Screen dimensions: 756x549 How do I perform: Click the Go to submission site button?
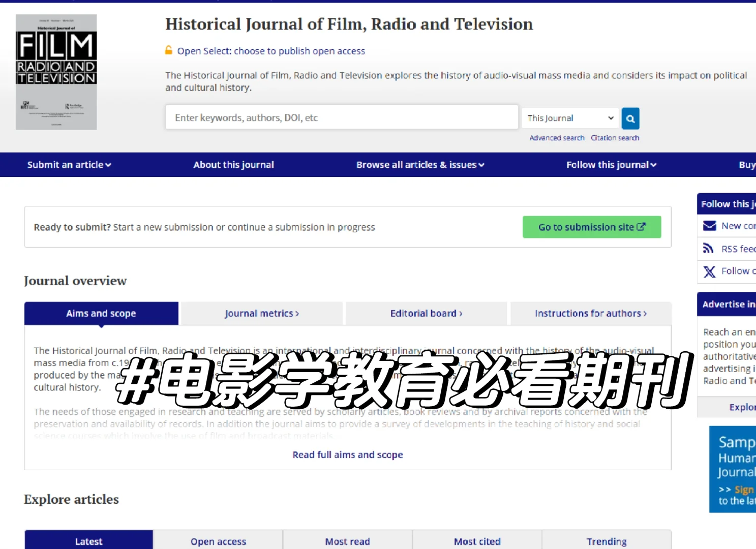[591, 227]
